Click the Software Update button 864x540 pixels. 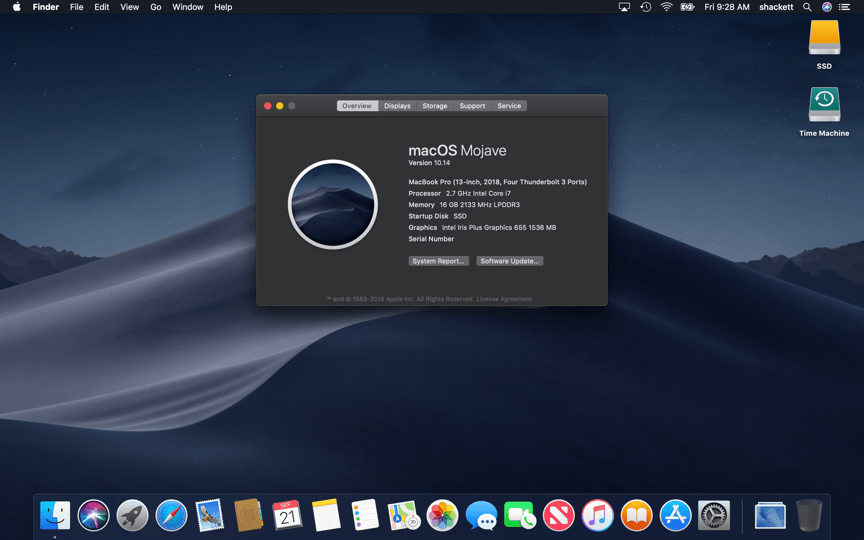(510, 261)
